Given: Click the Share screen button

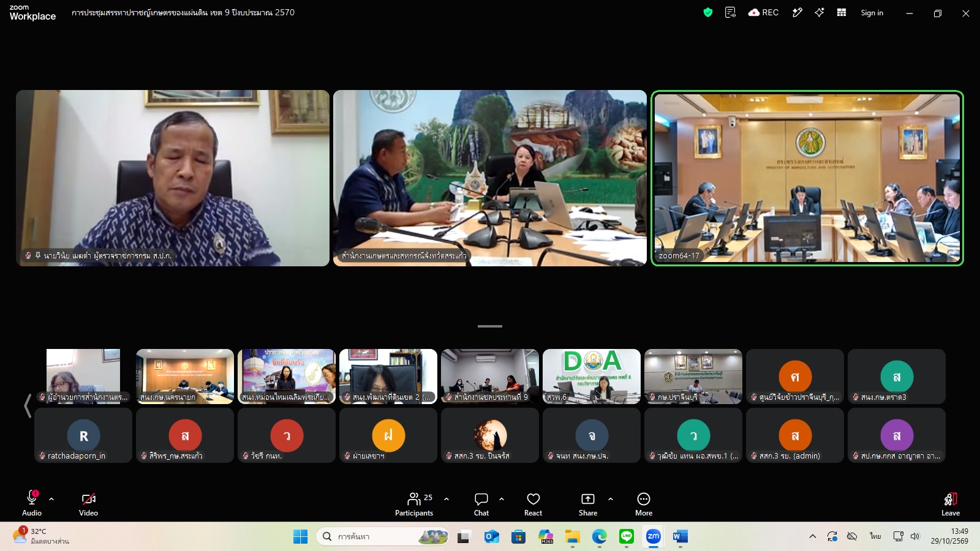Looking at the screenshot, I should tap(588, 504).
